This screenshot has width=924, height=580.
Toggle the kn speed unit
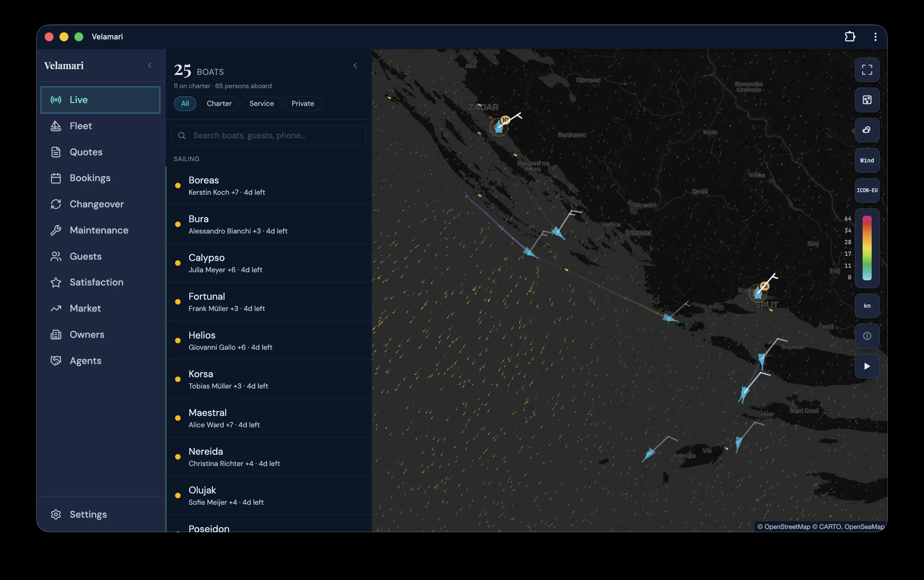pyautogui.click(x=867, y=306)
